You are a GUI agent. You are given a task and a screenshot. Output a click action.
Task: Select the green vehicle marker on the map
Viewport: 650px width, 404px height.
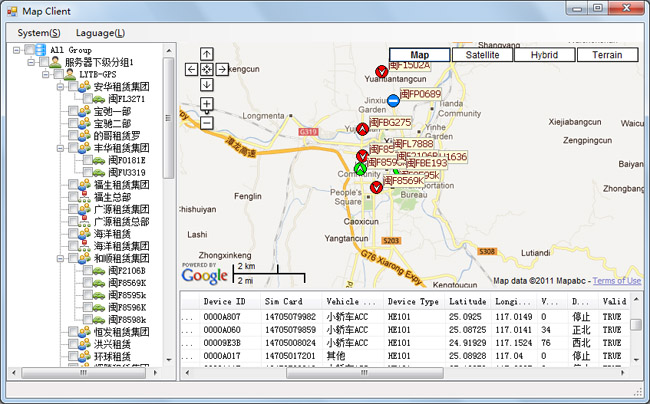[x=360, y=169]
